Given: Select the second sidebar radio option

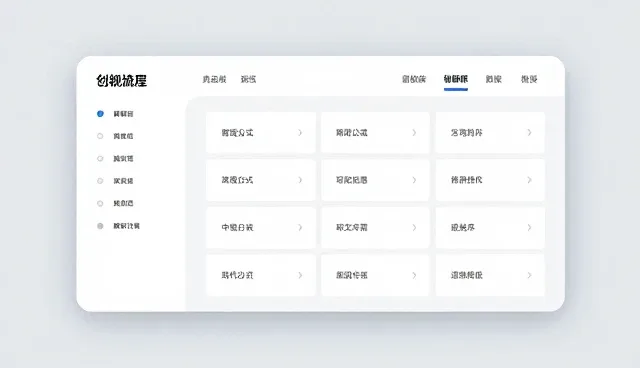Looking at the screenshot, I should point(100,136).
